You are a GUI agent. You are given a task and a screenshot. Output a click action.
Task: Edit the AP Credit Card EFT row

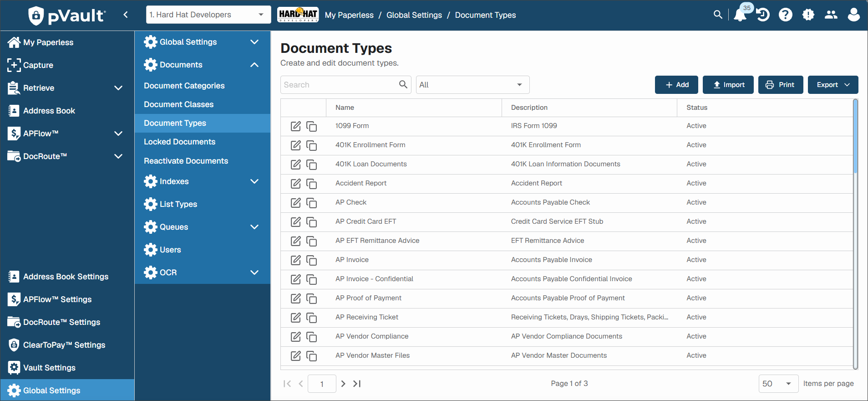(296, 221)
